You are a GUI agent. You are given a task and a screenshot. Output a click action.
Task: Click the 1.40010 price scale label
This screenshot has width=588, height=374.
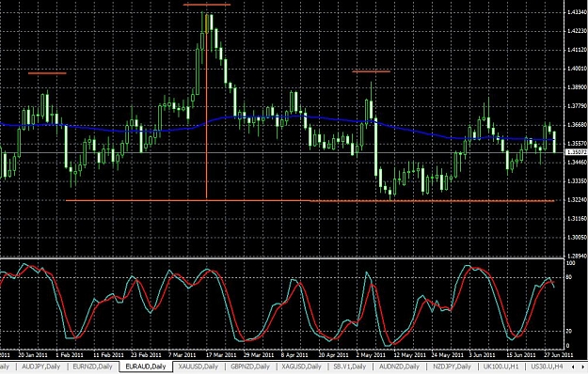tap(577, 69)
